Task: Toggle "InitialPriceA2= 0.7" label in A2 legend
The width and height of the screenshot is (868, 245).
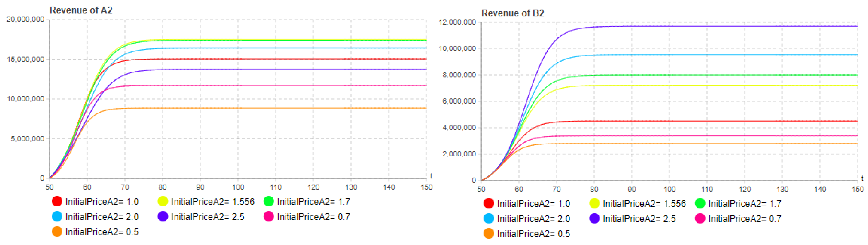Action: coord(313,217)
